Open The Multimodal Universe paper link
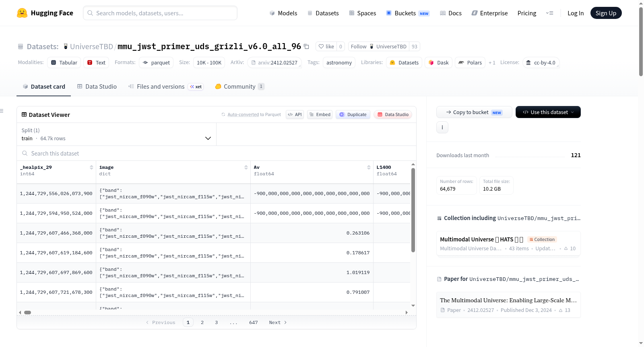644x347 pixels. coord(508,305)
